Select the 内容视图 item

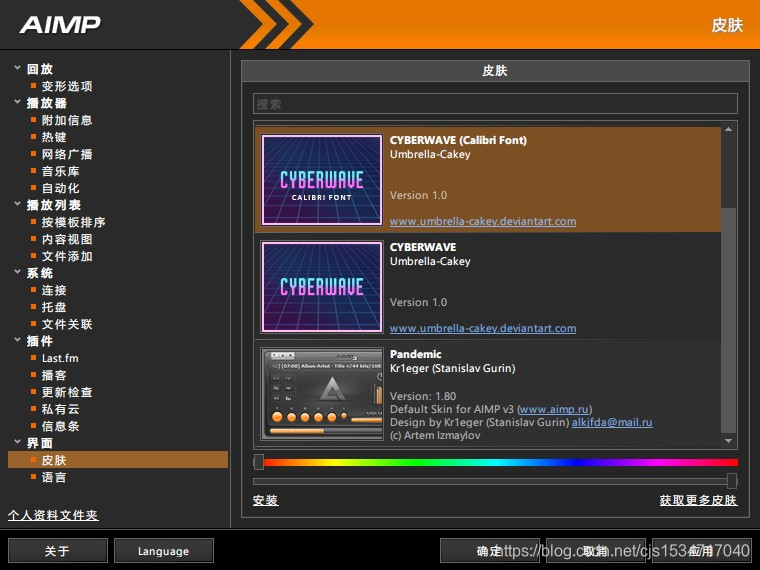[67, 239]
